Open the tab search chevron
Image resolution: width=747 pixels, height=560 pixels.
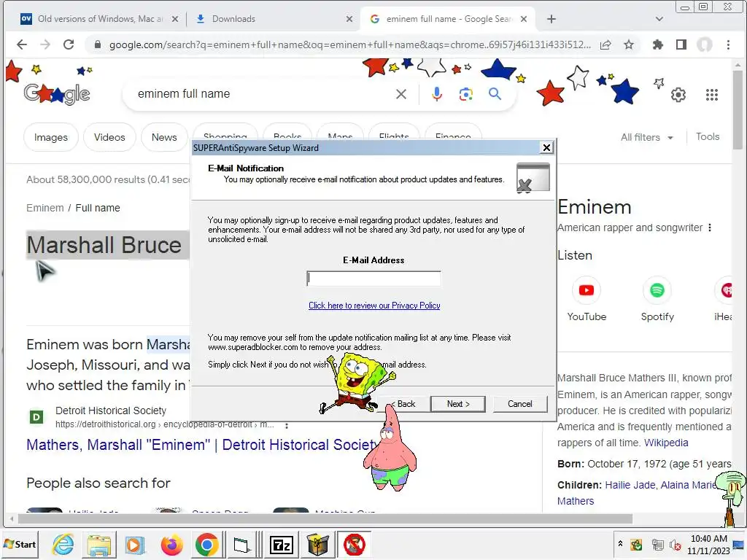(659, 19)
